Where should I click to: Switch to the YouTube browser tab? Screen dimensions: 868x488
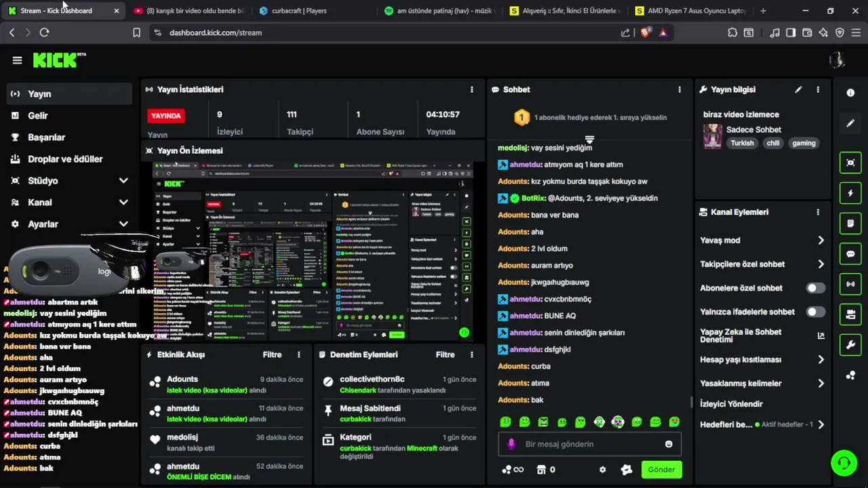coord(189,11)
